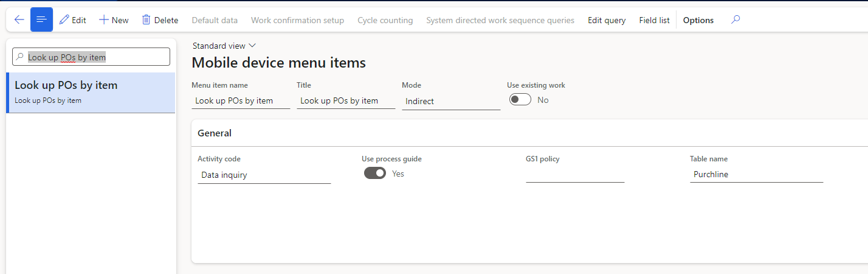Select the Look up POs by item record
The image size is (868, 274).
(x=91, y=93)
